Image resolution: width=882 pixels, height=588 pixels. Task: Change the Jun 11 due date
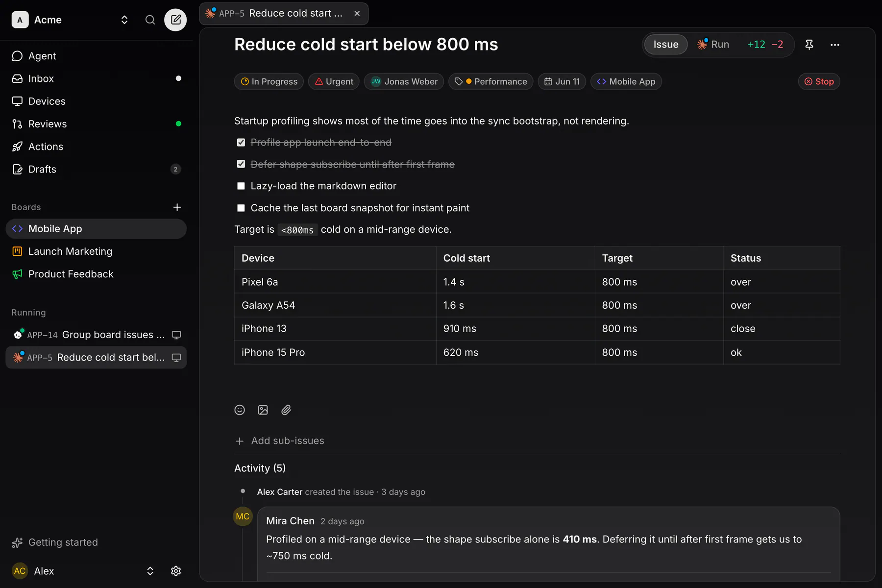tap(562, 81)
